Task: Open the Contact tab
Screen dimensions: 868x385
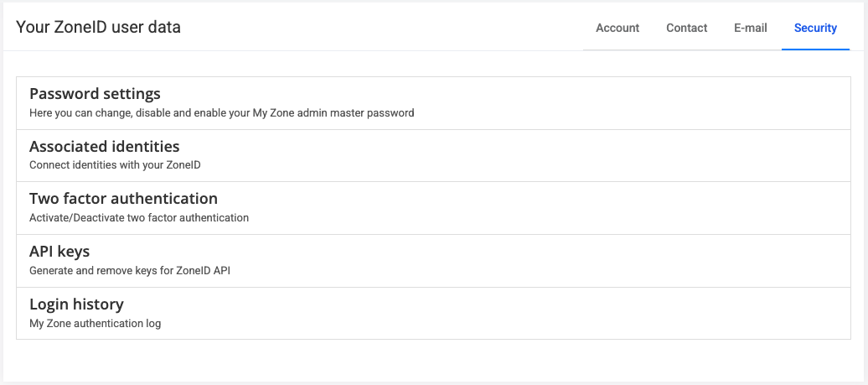Action: pos(686,28)
